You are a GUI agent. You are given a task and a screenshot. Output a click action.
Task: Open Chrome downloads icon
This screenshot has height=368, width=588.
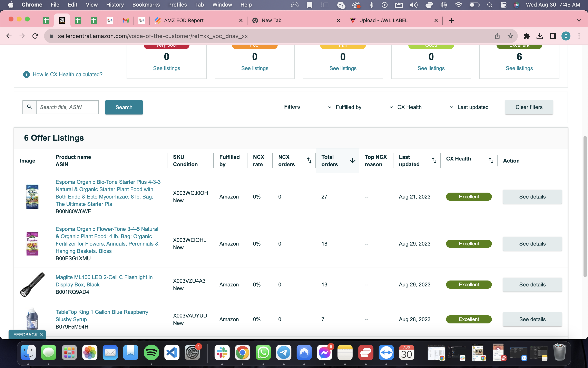tap(540, 36)
